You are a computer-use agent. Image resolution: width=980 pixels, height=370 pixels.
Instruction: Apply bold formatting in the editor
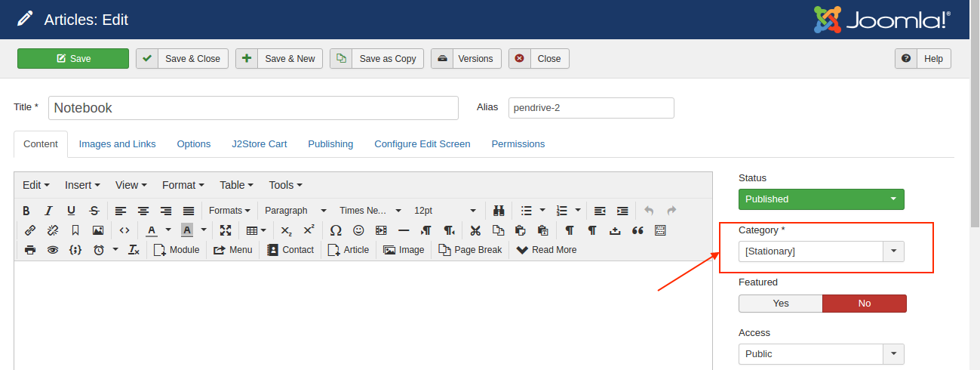pyautogui.click(x=26, y=211)
